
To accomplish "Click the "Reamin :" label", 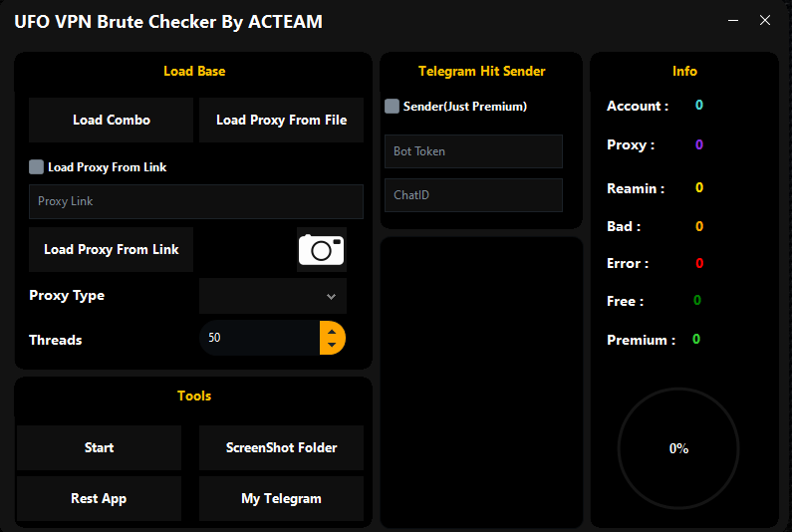I will tap(636, 189).
